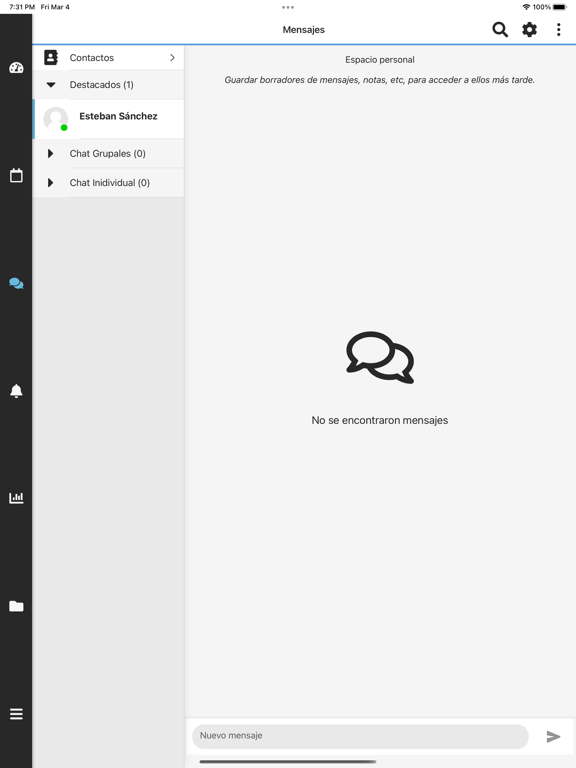The width and height of the screenshot is (576, 768).
Task: Tap the iPad multitasking three dots
Action: pos(288,7)
